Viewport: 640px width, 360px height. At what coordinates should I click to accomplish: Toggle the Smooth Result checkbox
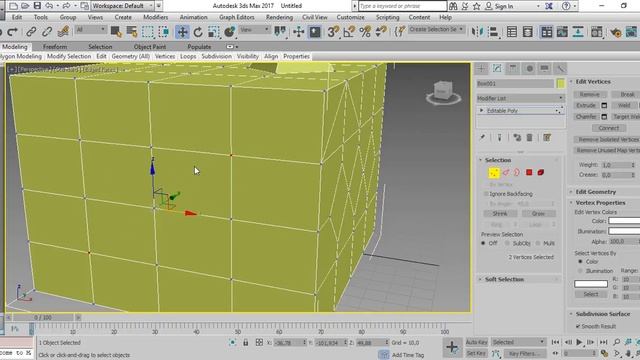[x=578, y=326]
